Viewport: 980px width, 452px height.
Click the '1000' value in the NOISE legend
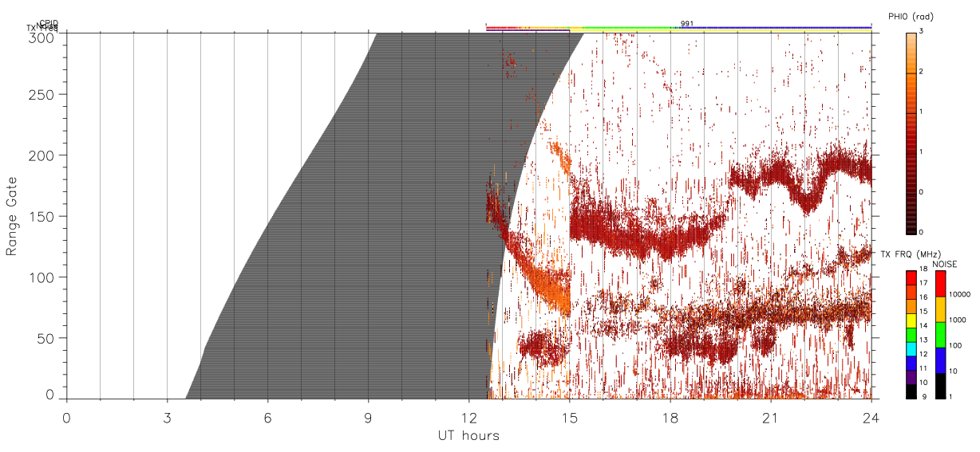click(x=958, y=320)
